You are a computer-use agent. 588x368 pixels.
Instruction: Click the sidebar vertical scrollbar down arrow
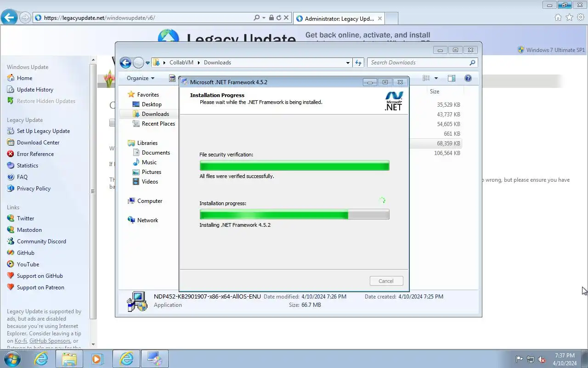pyautogui.click(x=93, y=344)
